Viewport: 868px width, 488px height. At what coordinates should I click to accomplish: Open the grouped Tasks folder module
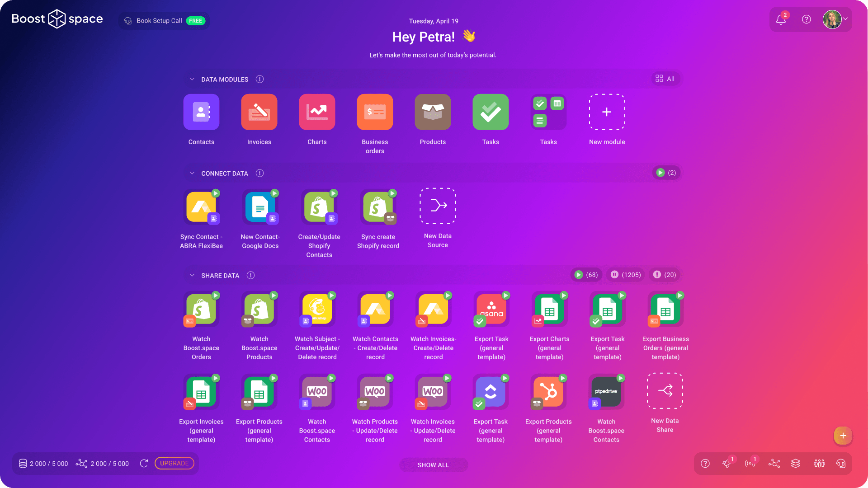pos(548,112)
